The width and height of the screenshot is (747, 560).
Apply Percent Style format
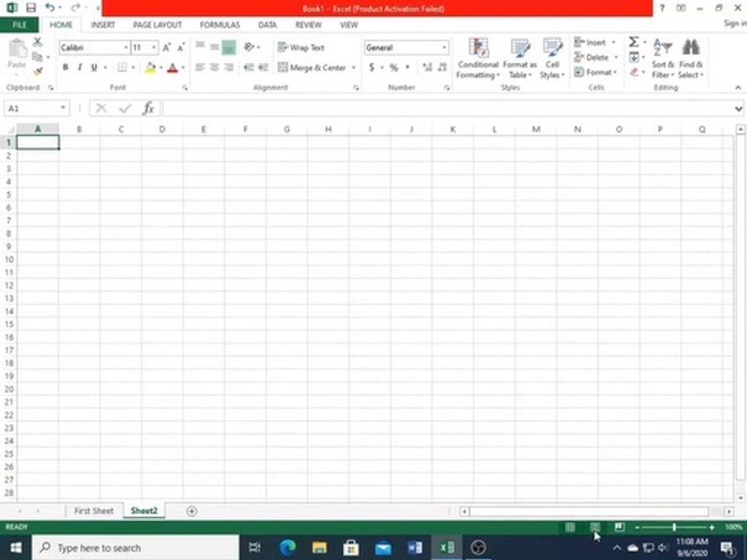point(394,67)
